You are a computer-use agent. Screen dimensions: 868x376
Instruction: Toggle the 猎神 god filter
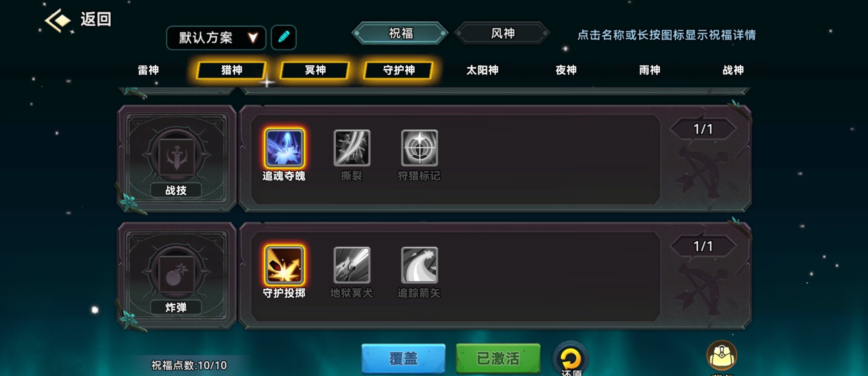click(231, 70)
